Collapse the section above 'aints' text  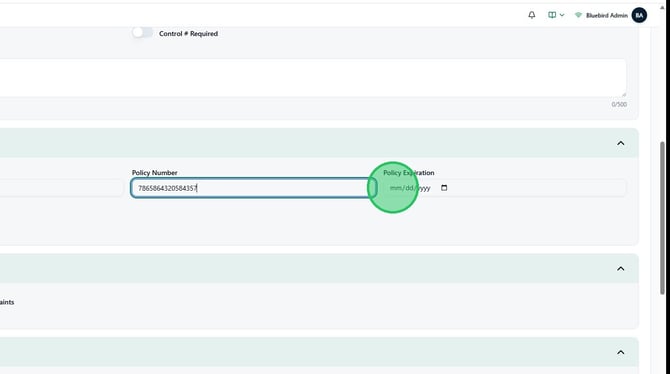tap(620, 269)
